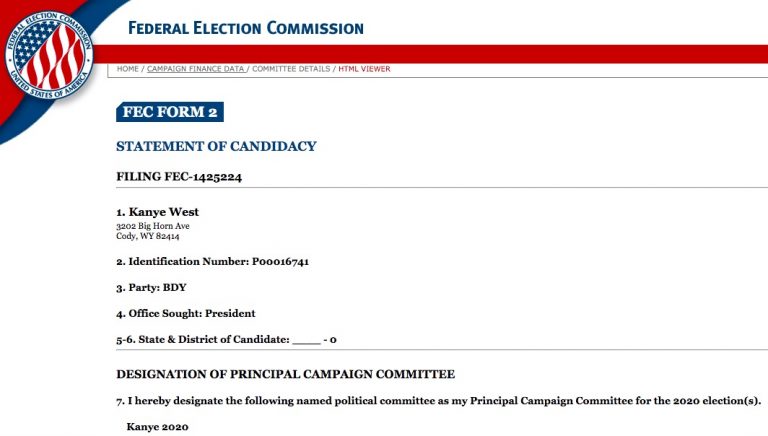
Task: Click the Party: BDY line
Action: click(x=151, y=287)
